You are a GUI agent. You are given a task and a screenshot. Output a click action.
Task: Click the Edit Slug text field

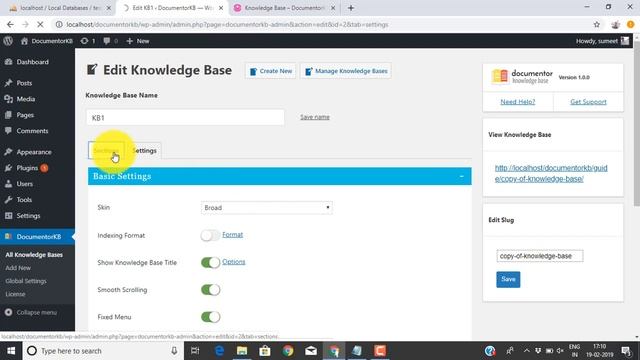coord(540,256)
